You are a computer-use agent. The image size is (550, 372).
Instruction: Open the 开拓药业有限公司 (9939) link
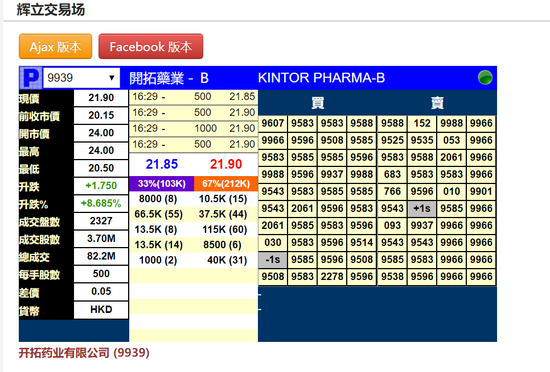click(84, 352)
